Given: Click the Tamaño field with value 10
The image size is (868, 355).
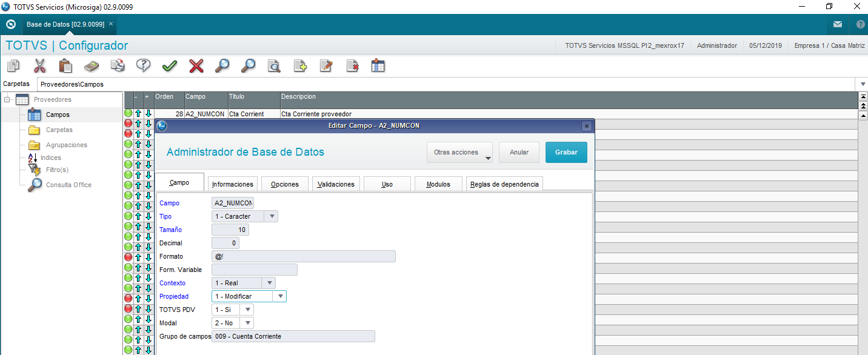Looking at the screenshot, I should point(230,230).
